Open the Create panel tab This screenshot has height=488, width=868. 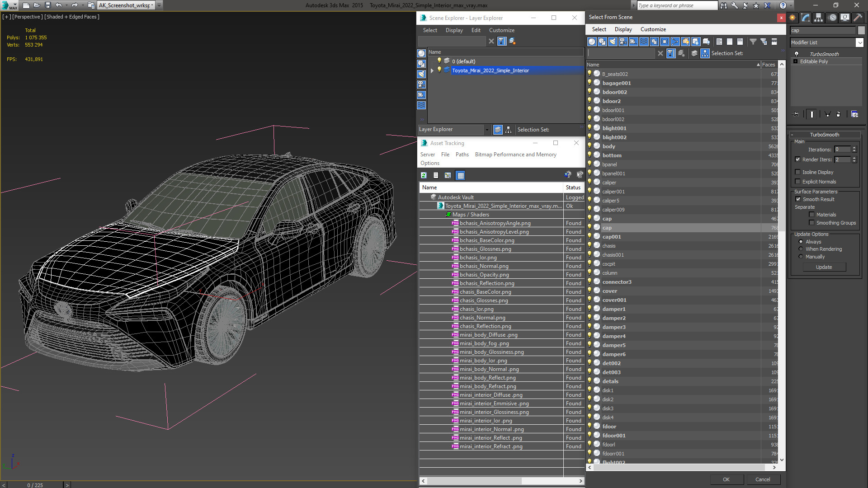[793, 18]
